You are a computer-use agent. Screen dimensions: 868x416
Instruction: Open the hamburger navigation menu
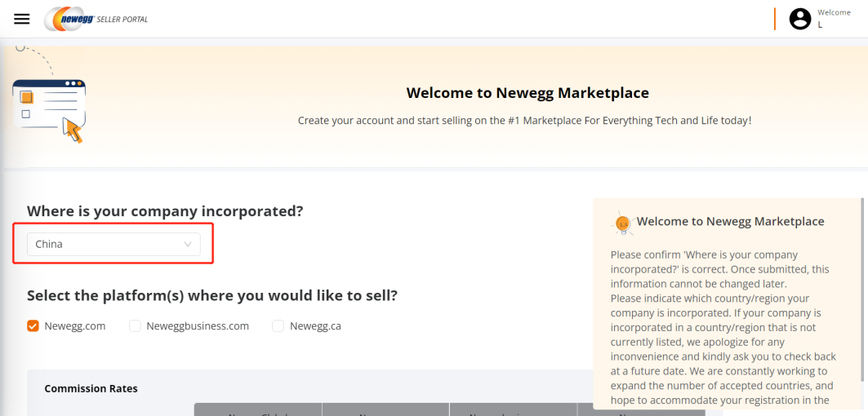pyautogui.click(x=22, y=19)
